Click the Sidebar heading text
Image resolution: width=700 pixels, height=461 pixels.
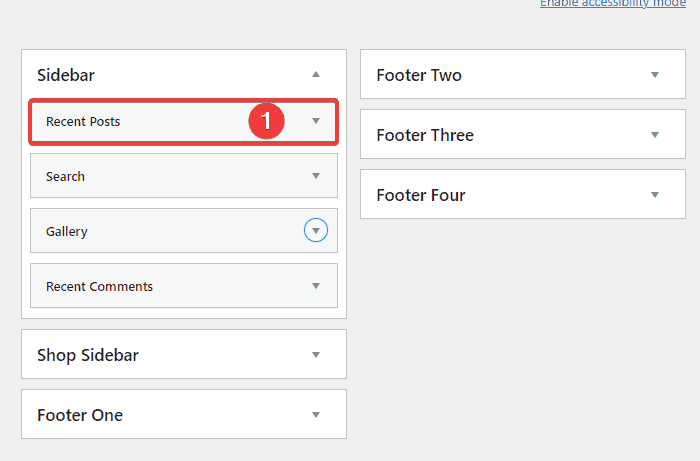pos(66,75)
